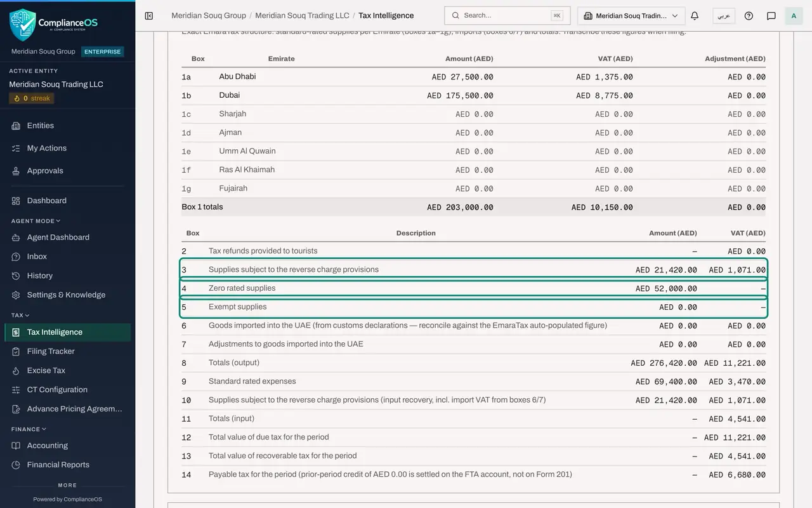Click the Filing Tracker icon

(x=16, y=351)
